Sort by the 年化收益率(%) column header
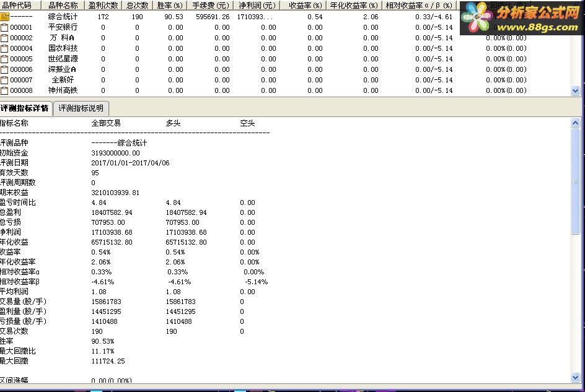This screenshot has height=392, width=585. [354, 5]
